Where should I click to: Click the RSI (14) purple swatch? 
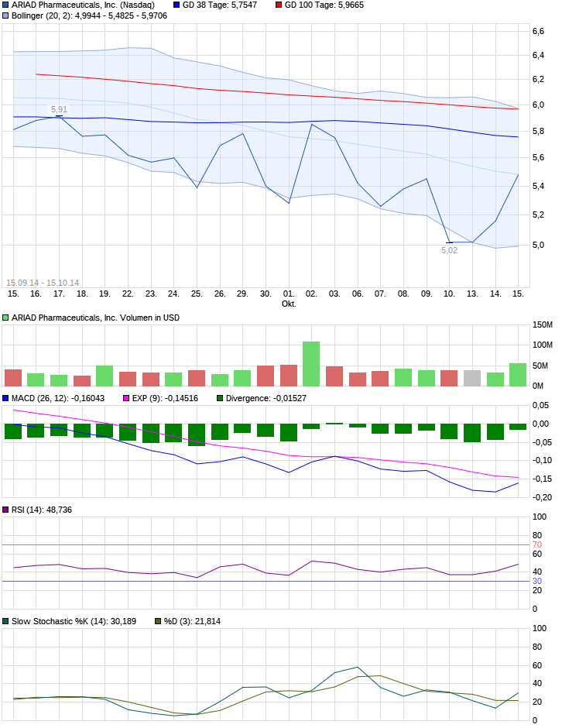[5, 510]
